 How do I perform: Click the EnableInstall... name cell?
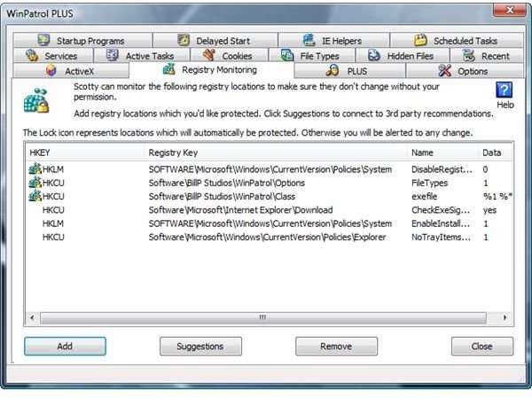click(441, 223)
